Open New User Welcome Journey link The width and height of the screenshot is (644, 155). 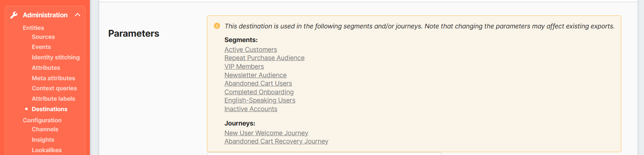tap(266, 133)
